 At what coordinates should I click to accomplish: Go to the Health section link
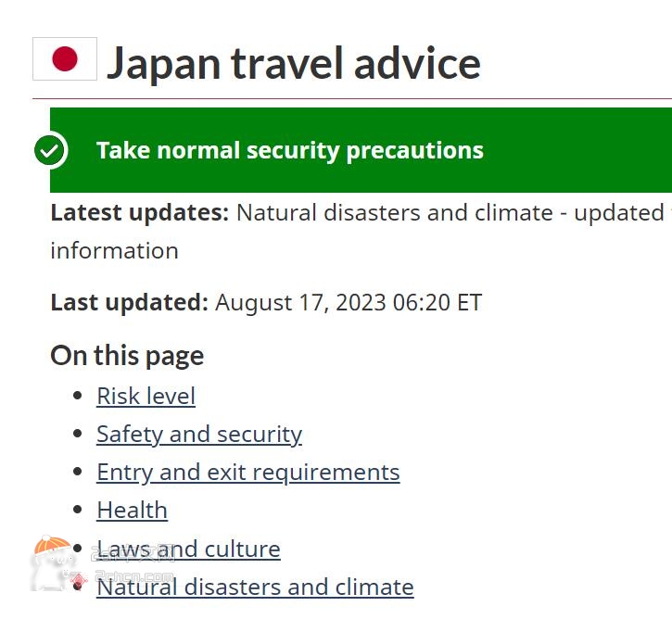[132, 510]
